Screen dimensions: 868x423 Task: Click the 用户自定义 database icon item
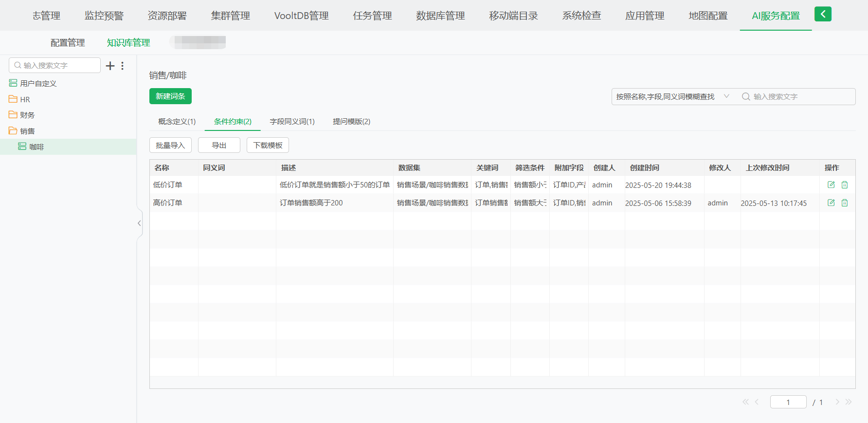click(x=33, y=83)
